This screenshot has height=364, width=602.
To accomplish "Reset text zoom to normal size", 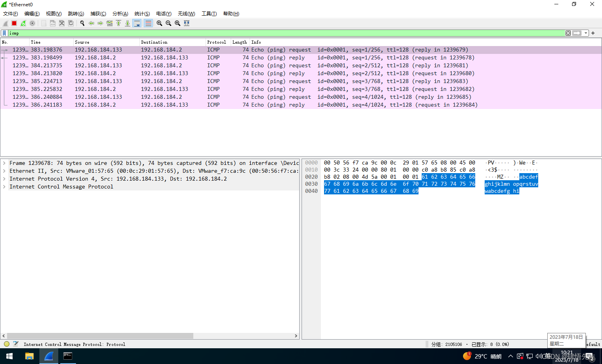I will [178, 23].
